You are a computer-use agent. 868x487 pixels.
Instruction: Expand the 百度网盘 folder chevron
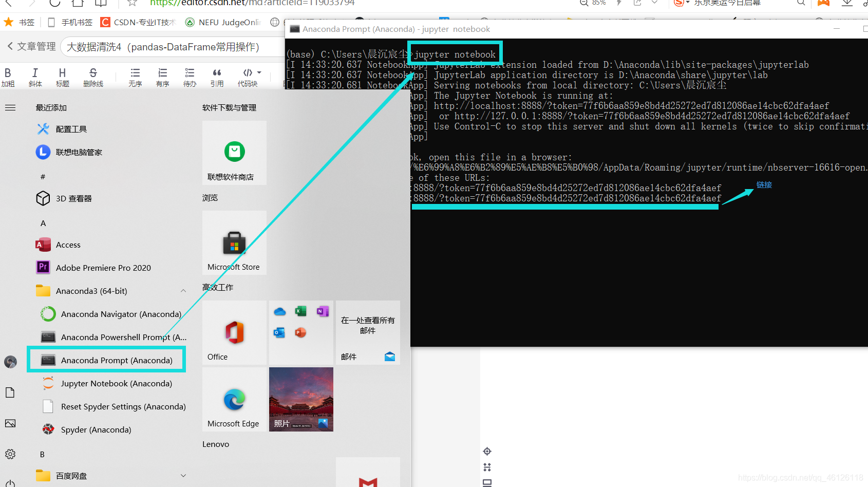183,476
